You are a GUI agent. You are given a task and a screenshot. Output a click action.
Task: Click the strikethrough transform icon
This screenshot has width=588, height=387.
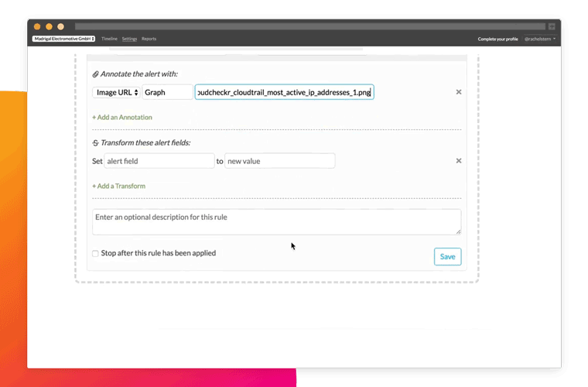[95, 143]
